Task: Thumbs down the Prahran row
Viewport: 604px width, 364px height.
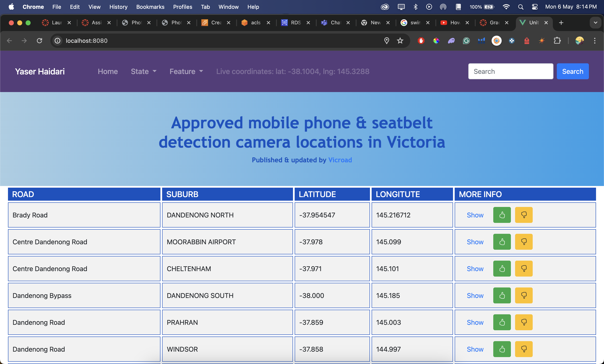Action: pos(524,322)
